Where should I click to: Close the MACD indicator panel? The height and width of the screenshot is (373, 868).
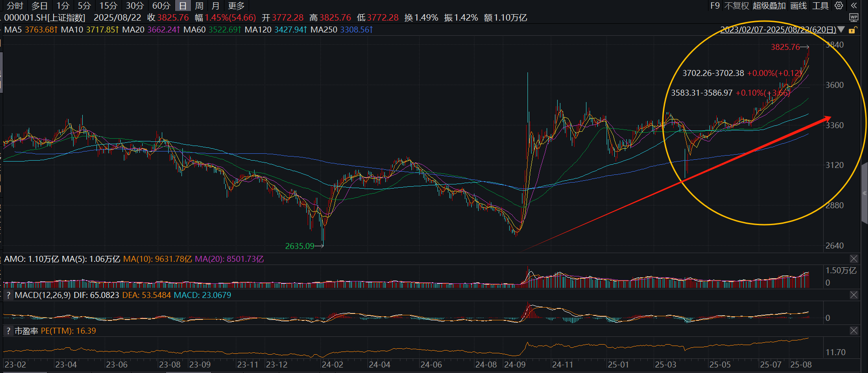[x=853, y=295]
